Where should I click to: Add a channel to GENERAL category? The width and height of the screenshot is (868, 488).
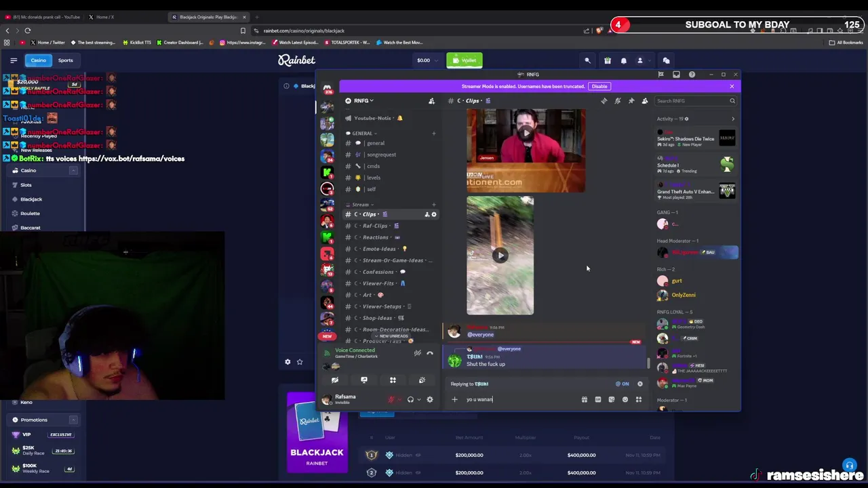pyautogui.click(x=434, y=134)
